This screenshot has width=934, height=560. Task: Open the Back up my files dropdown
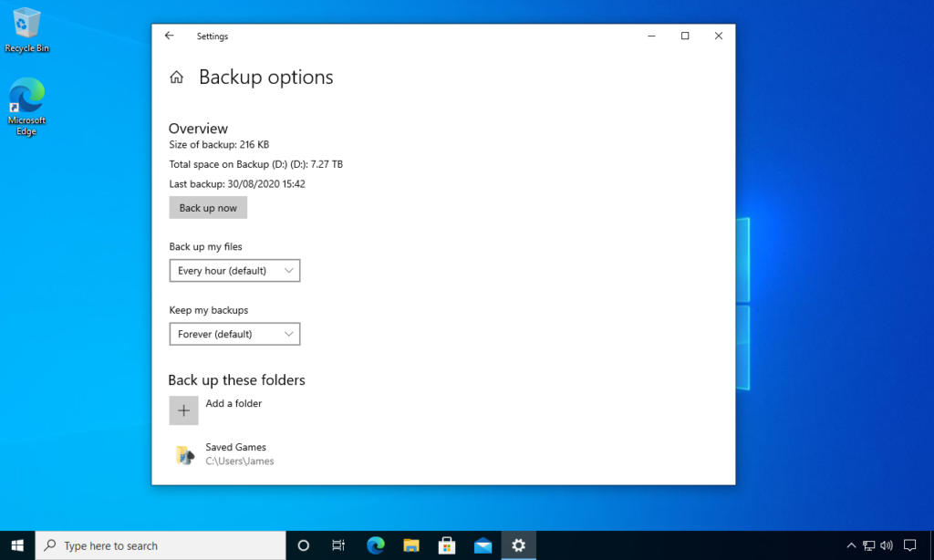(x=234, y=270)
